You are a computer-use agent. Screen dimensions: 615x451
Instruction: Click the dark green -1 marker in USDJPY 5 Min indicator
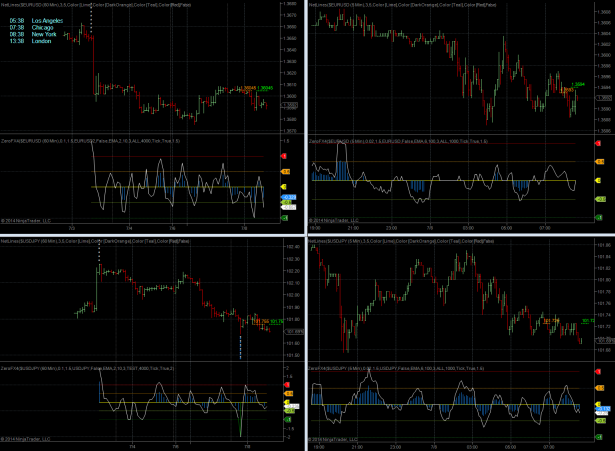(x=599, y=437)
